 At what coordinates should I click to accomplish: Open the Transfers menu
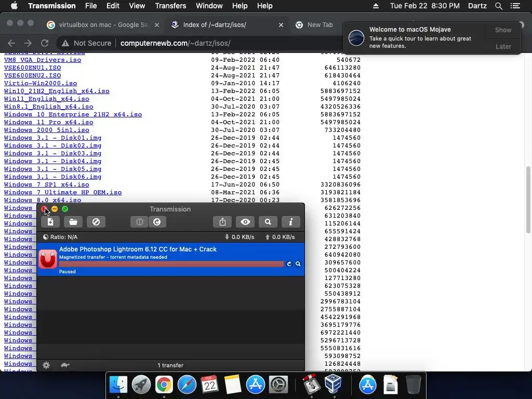tap(170, 6)
